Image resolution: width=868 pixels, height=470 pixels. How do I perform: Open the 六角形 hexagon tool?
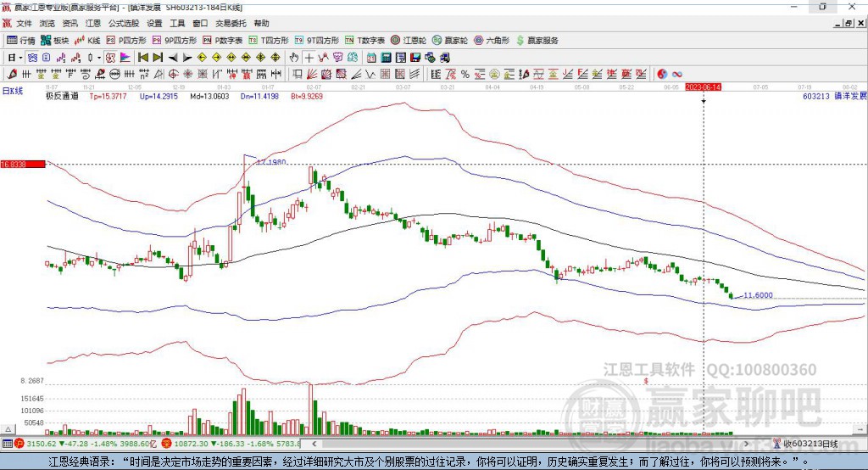[492, 41]
